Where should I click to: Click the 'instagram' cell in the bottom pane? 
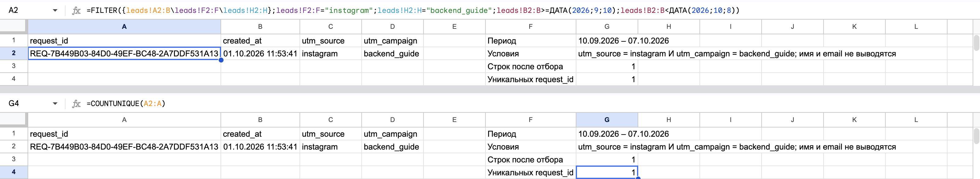[x=331, y=147]
